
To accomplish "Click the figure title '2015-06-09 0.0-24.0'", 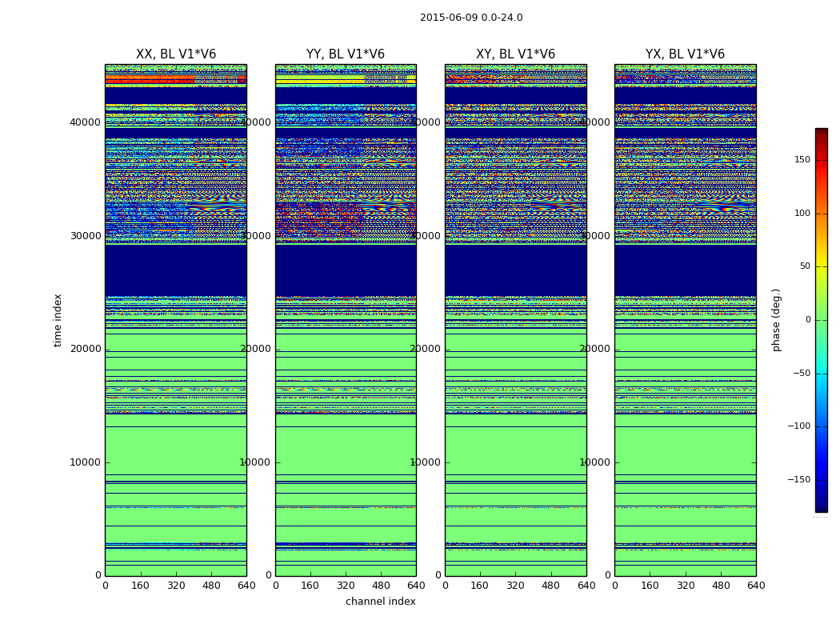I will pos(470,18).
